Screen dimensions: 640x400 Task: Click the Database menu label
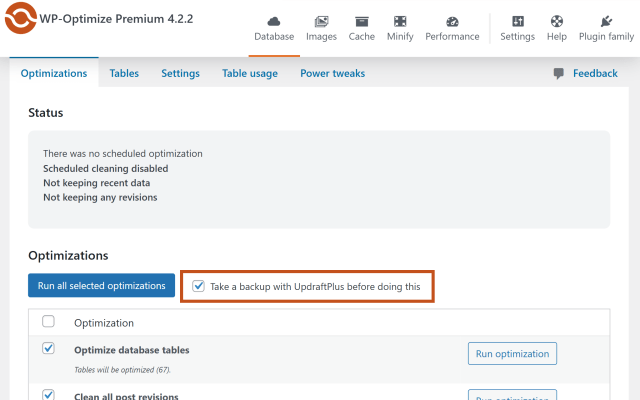click(x=274, y=36)
